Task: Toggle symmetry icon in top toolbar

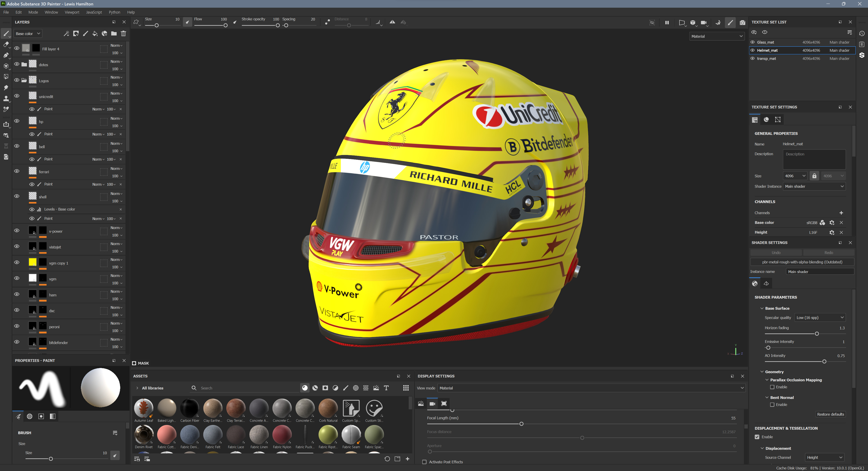Action: (x=392, y=22)
